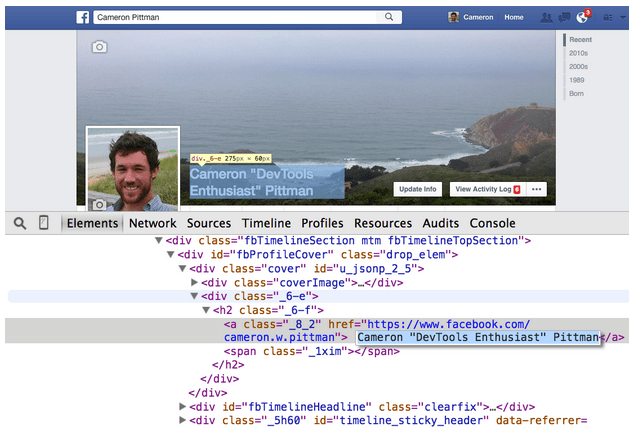Jump to 2010s in timeline navigation

click(x=578, y=53)
